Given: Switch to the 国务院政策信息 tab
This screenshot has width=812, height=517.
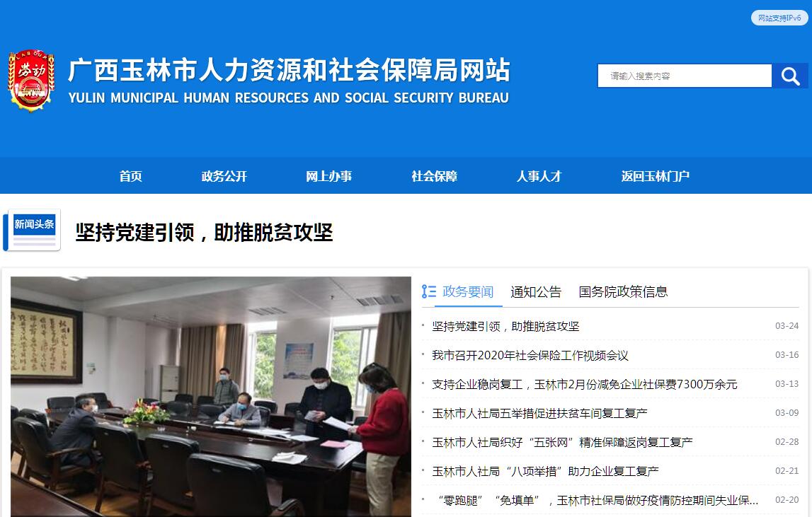Looking at the screenshot, I should click(623, 292).
